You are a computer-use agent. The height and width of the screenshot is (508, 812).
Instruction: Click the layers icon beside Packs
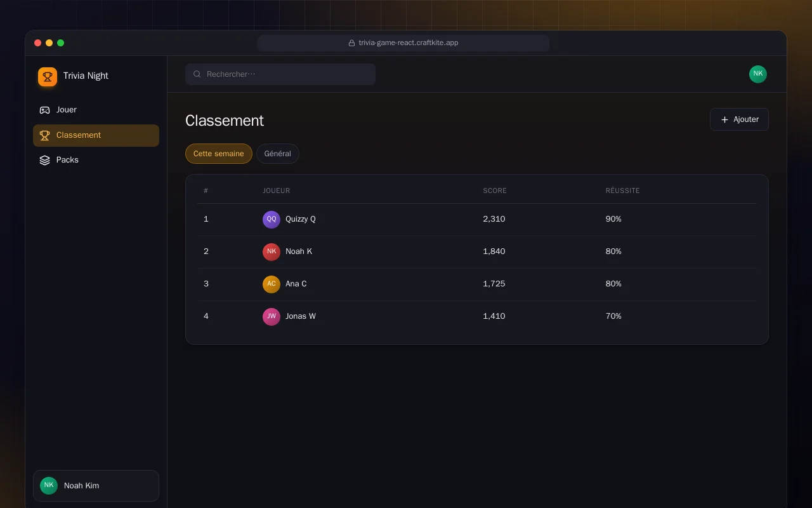click(44, 160)
